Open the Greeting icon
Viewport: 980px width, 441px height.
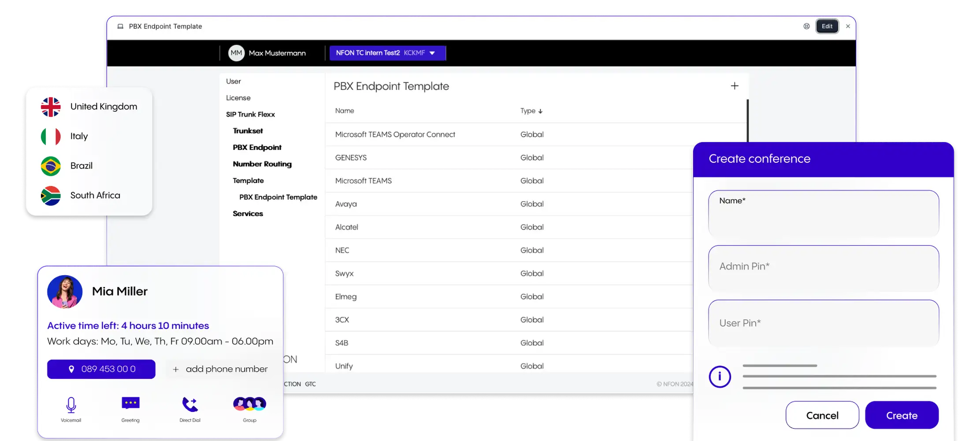tap(130, 404)
